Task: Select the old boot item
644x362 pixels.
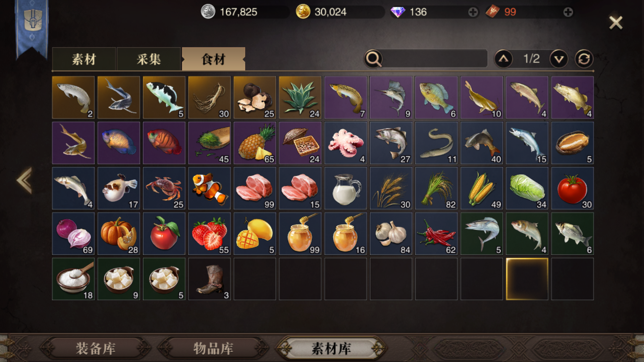Action: point(209,279)
